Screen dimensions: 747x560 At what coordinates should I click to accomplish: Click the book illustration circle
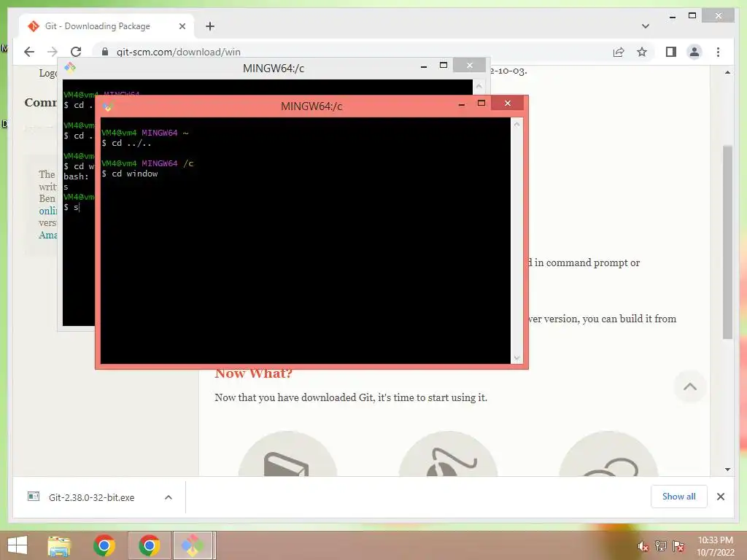click(x=287, y=454)
